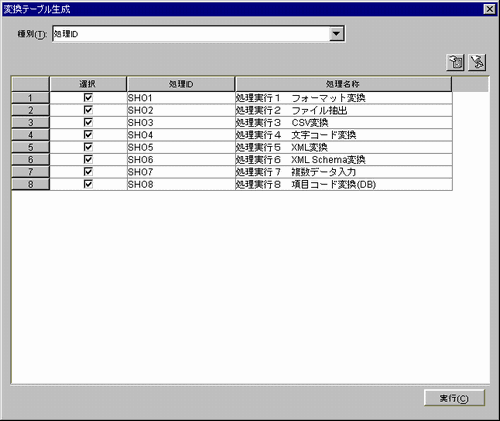Screen dimensions: 500x421
Task: Click the SH01 cell
Action: click(x=181, y=98)
